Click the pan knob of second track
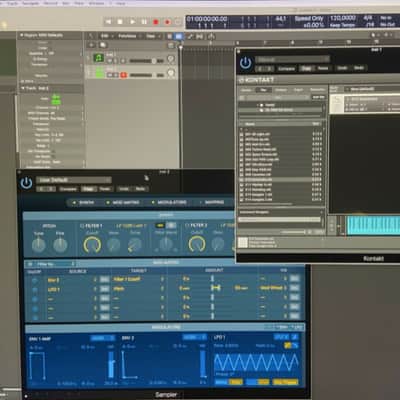 pyautogui.click(x=171, y=73)
